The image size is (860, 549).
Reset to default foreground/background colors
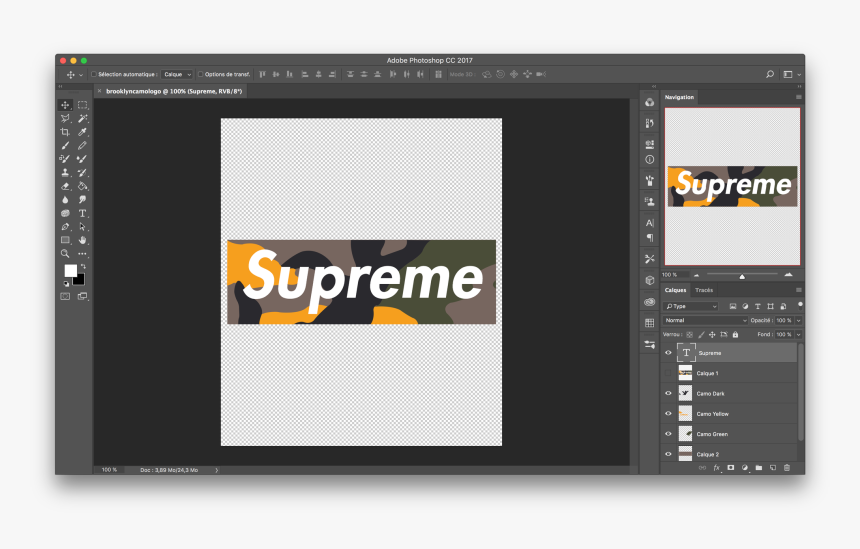pos(66,284)
